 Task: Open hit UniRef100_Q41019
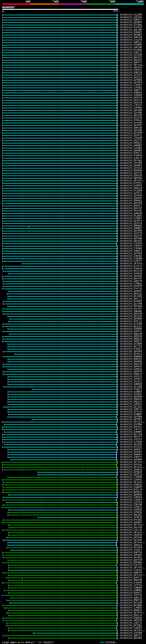coord(131,77)
